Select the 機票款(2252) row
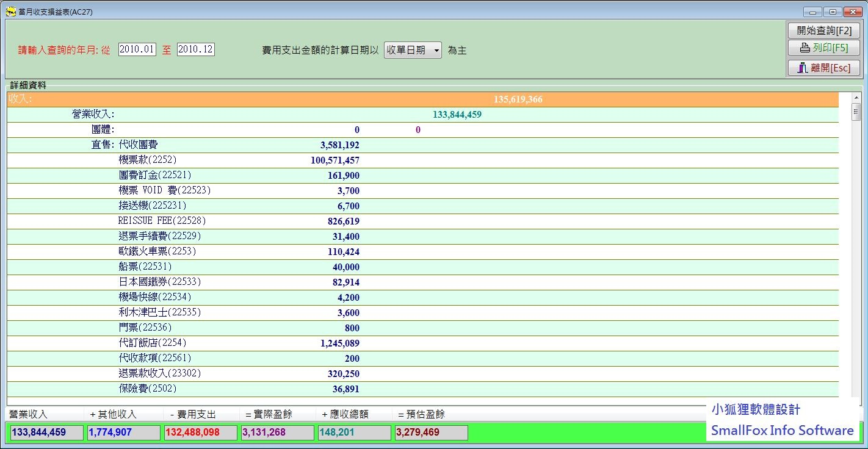 (x=422, y=160)
